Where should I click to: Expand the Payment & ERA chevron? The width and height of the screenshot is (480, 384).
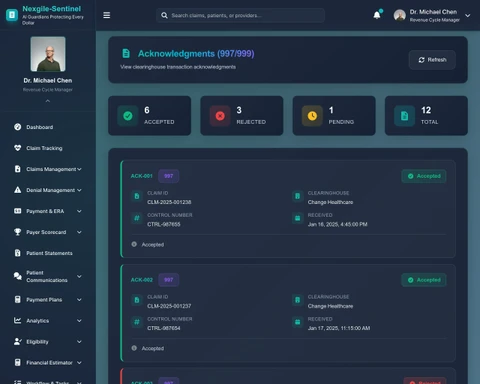(x=79, y=211)
